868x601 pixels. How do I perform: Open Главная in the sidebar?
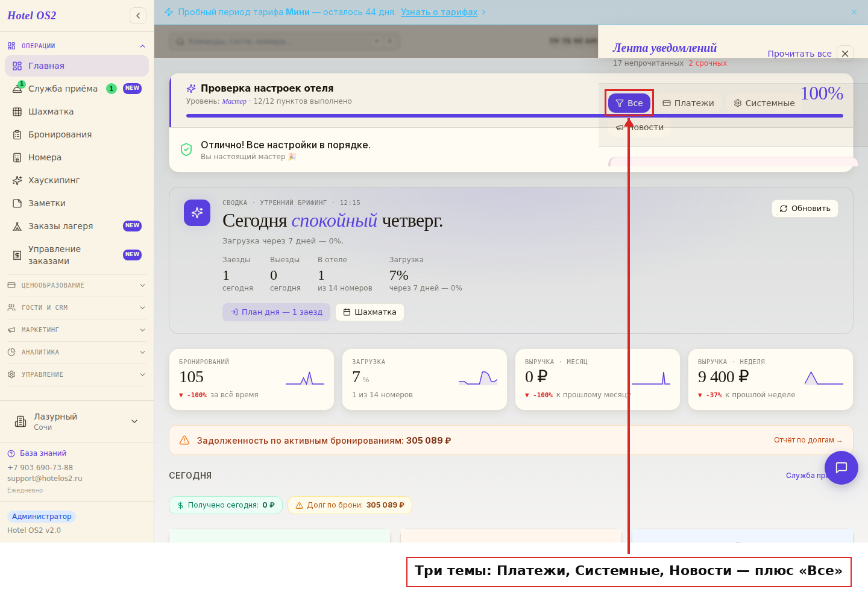click(x=77, y=66)
